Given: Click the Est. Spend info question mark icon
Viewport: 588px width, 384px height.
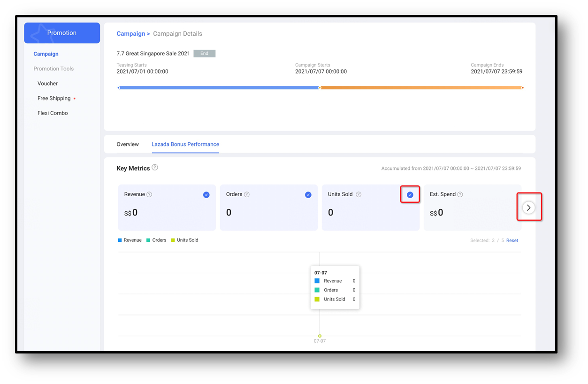Looking at the screenshot, I should [460, 194].
